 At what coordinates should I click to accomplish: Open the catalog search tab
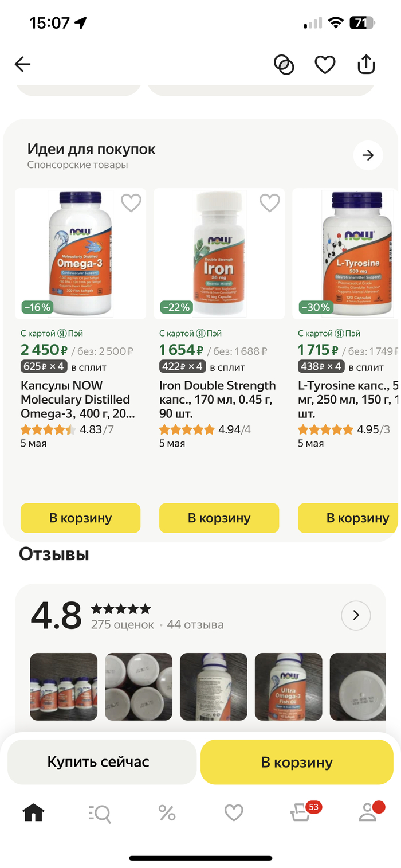pyautogui.click(x=100, y=812)
